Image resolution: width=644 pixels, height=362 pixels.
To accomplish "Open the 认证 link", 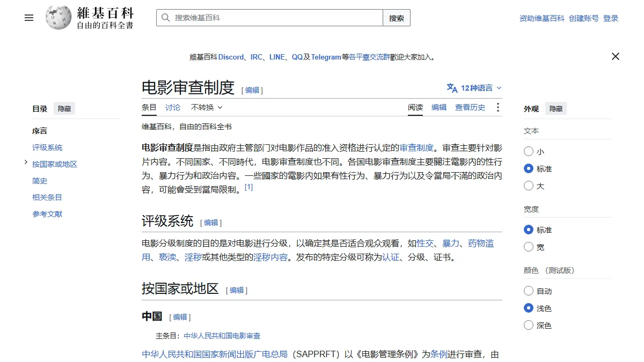I will (x=391, y=257).
